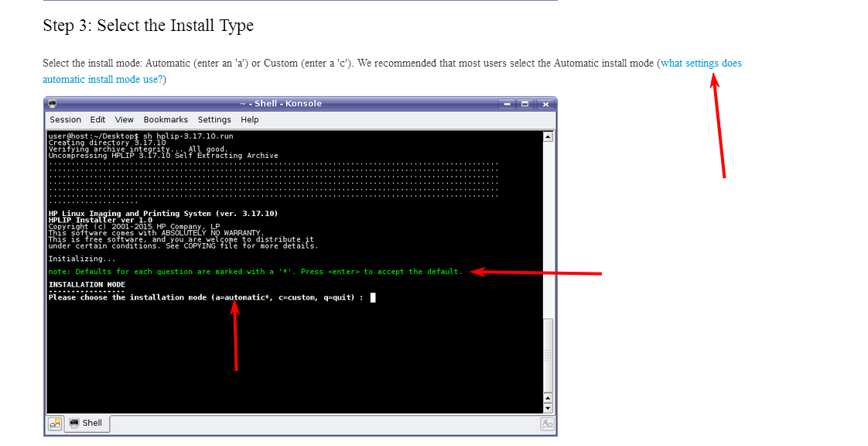Open the Edit menu in Konsole

coord(97,120)
